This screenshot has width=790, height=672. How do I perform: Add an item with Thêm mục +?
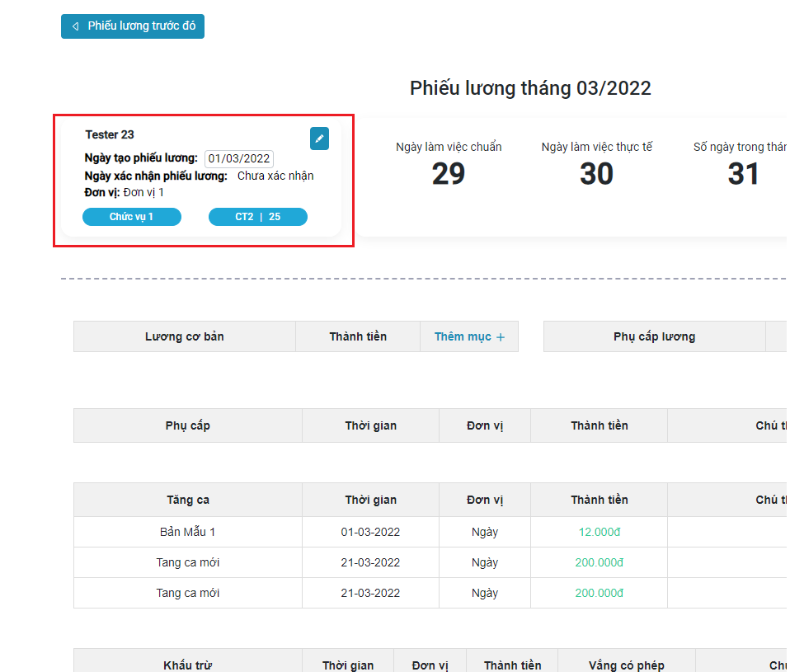click(x=469, y=336)
